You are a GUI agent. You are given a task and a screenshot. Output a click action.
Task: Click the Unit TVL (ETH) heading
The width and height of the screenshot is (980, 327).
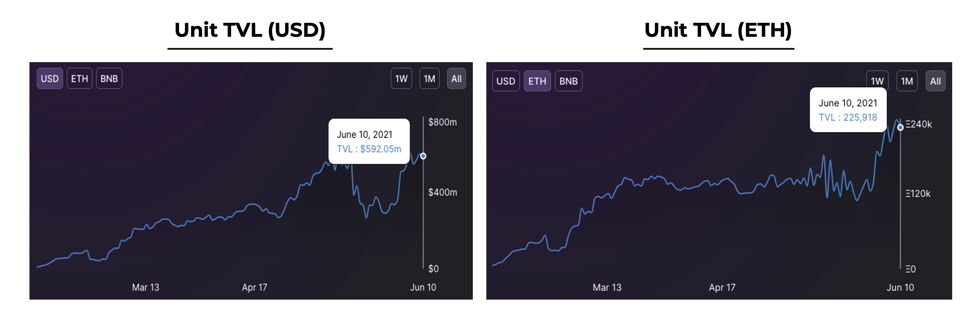click(x=718, y=30)
